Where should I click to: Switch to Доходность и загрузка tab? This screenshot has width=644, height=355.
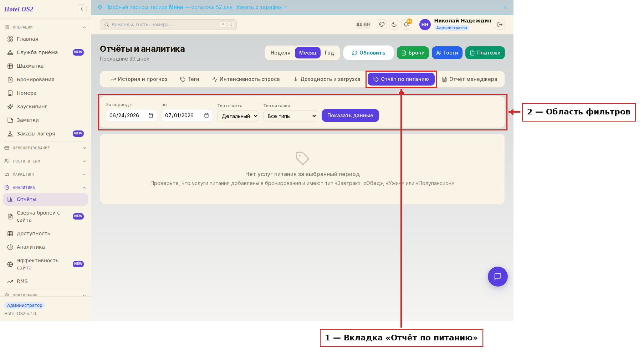pos(327,79)
